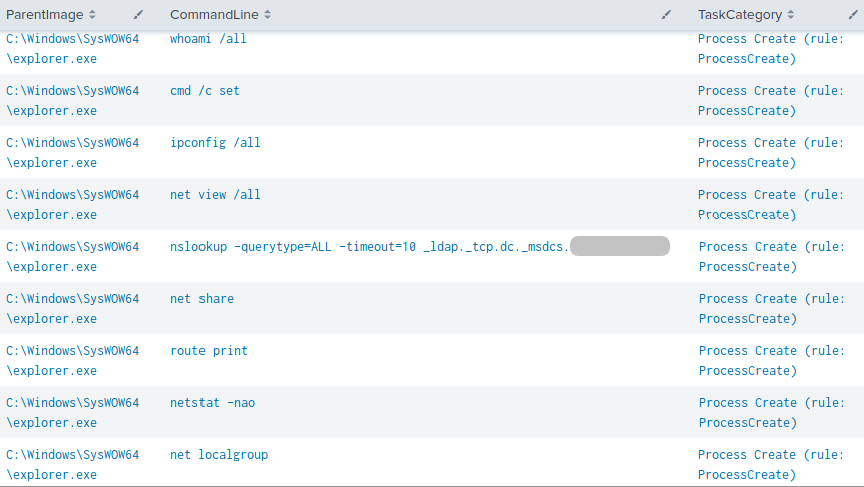The height and width of the screenshot is (487, 864).
Task: Open the 'cmd /c set' command line value
Action: [204, 90]
